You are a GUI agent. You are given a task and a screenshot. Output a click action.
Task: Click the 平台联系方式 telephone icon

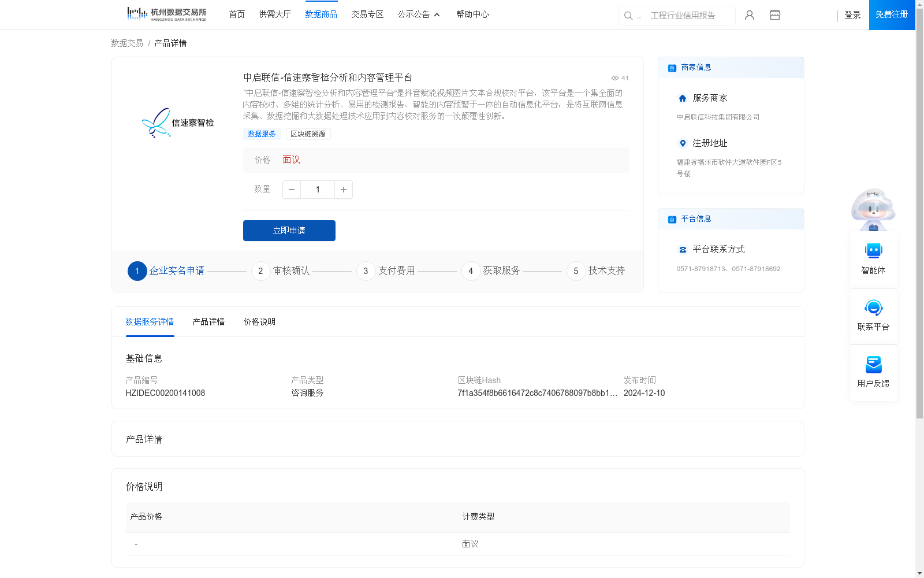point(683,250)
